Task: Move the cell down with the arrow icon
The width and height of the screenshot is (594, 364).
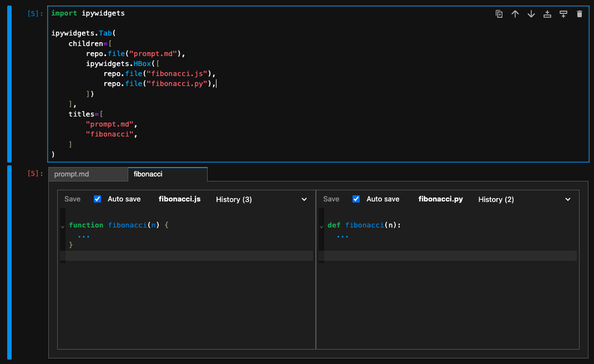Action: [531, 14]
